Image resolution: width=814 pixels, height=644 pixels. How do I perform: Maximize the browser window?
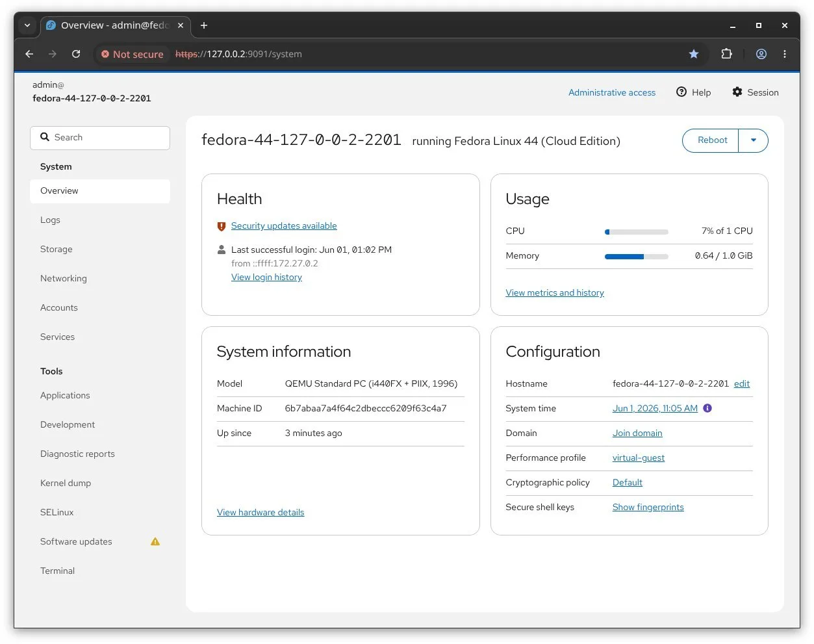[759, 25]
